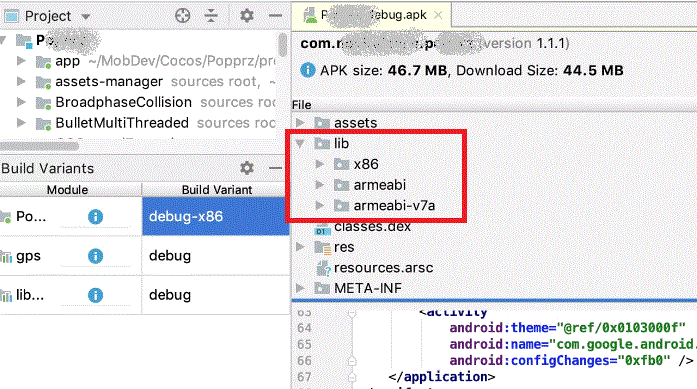Viewport: 697px width, 389px height.
Task: Click code fold marker on line 66
Action: point(352,361)
